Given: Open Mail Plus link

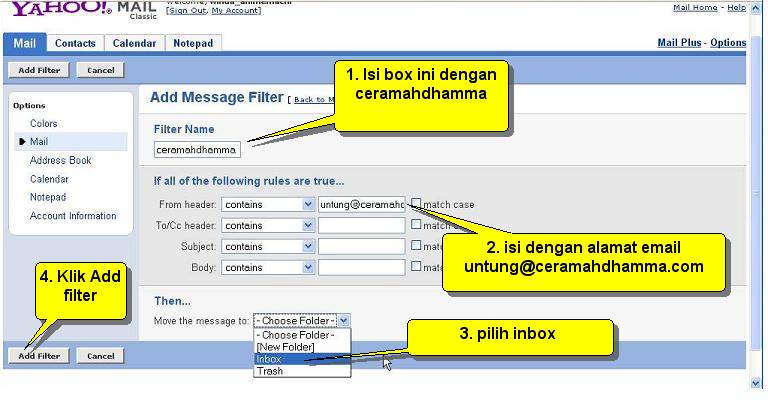Looking at the screenshot, I should click(x=679, y=43).
